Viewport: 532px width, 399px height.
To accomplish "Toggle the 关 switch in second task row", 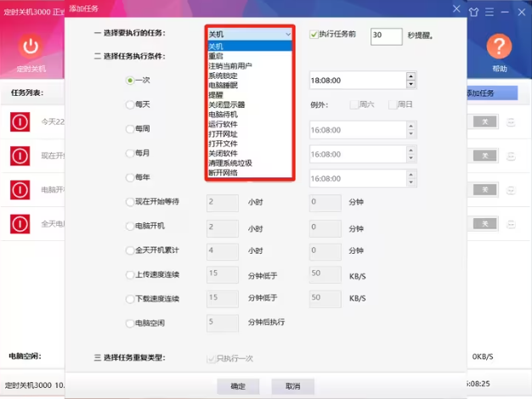I will [485, 155].
